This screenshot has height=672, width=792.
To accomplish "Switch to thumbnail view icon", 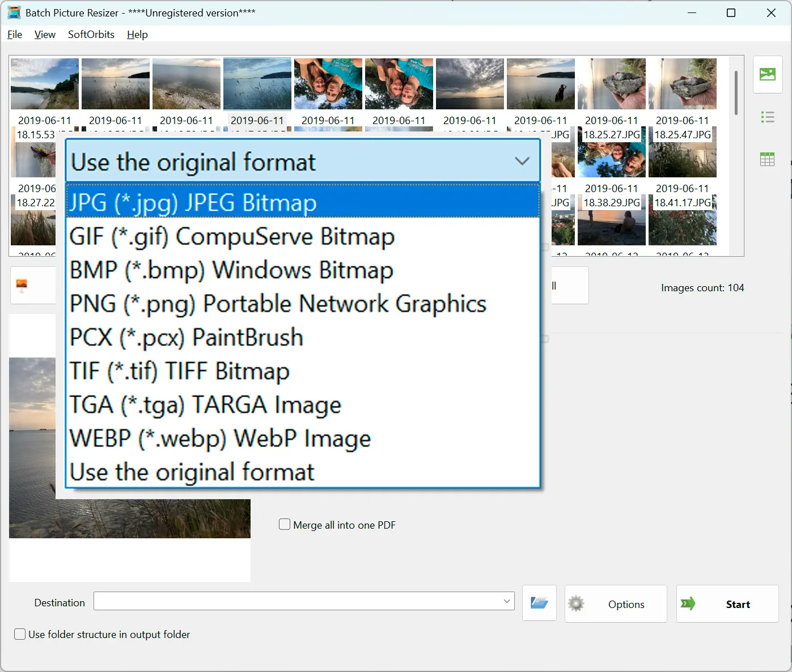I will [768, 74].
